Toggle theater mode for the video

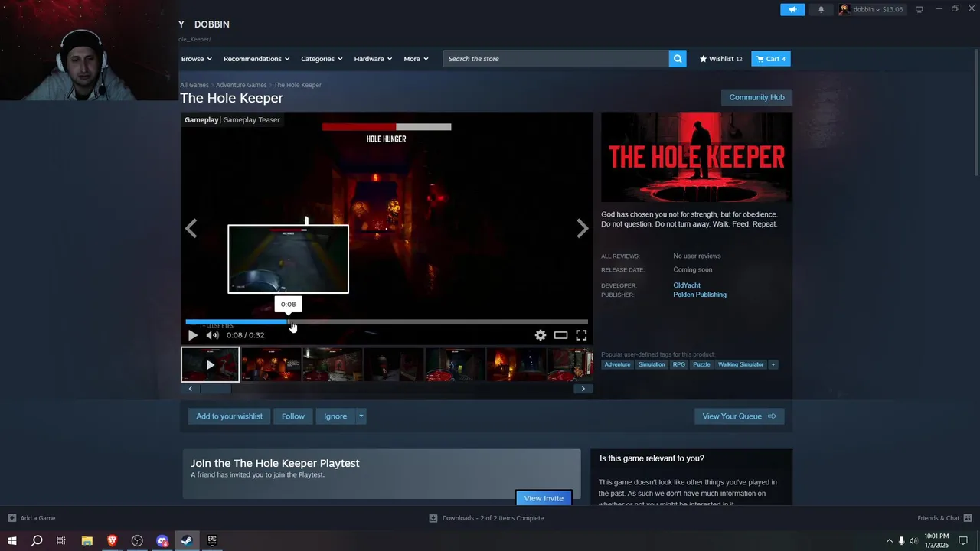pyautogui.click(x=561, y=335)
